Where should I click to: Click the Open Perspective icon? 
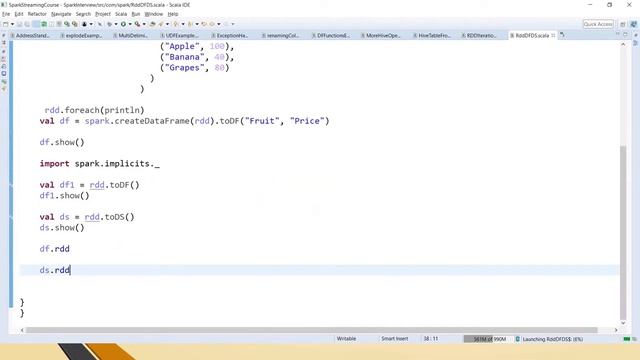point(623,24)
